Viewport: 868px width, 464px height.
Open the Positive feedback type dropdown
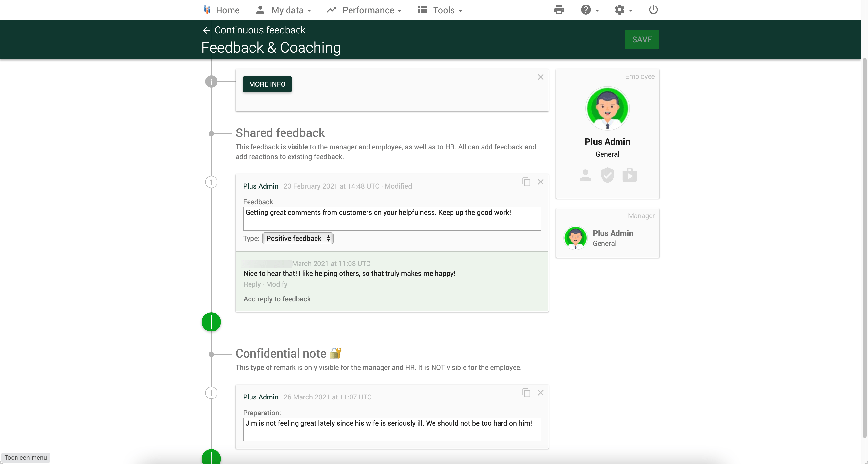(298, 239)
